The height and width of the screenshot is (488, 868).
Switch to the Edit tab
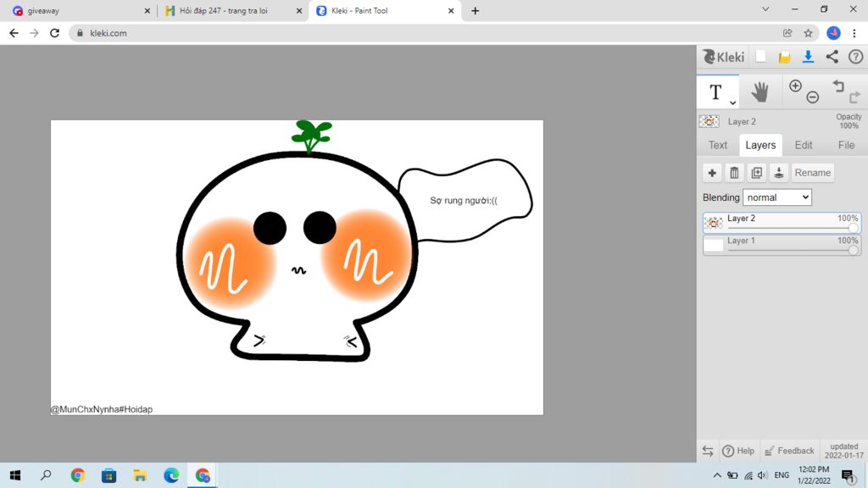803,145
